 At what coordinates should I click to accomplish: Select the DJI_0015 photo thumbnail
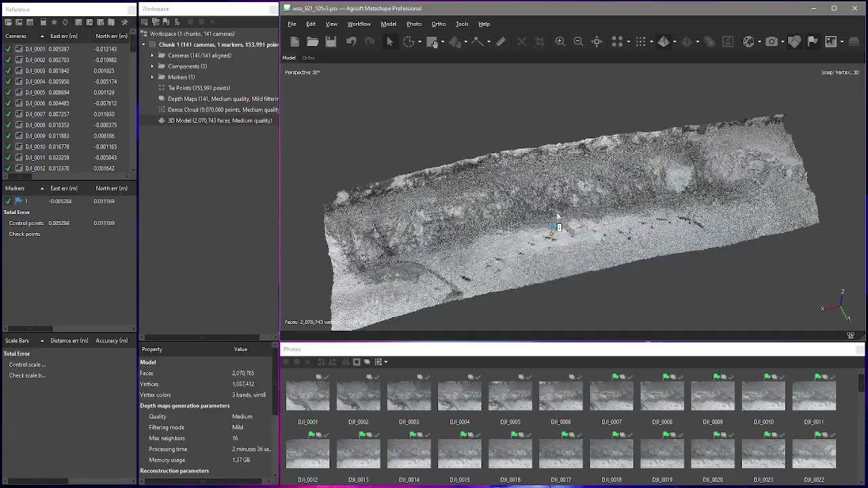[460, 453]
